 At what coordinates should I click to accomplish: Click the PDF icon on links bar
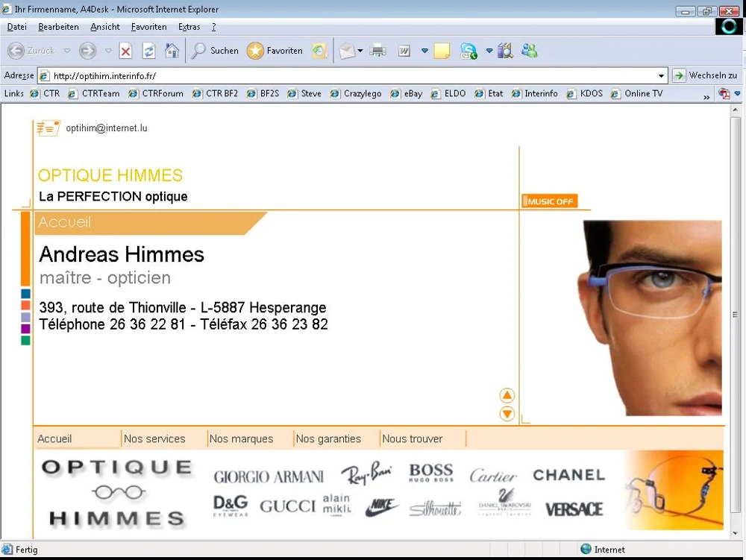coord(724,94)
